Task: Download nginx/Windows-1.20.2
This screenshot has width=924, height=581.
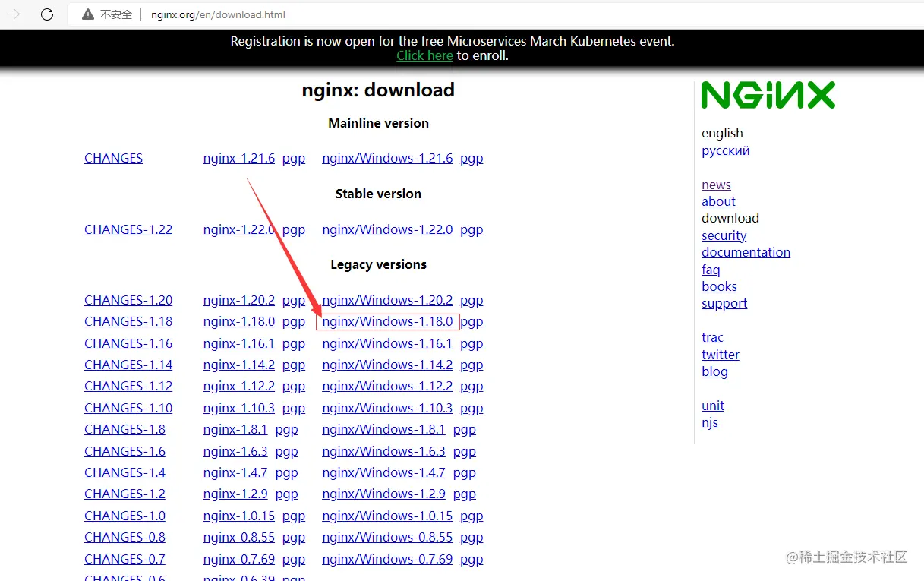Action: pyautogui.click(x=387, y=300)
